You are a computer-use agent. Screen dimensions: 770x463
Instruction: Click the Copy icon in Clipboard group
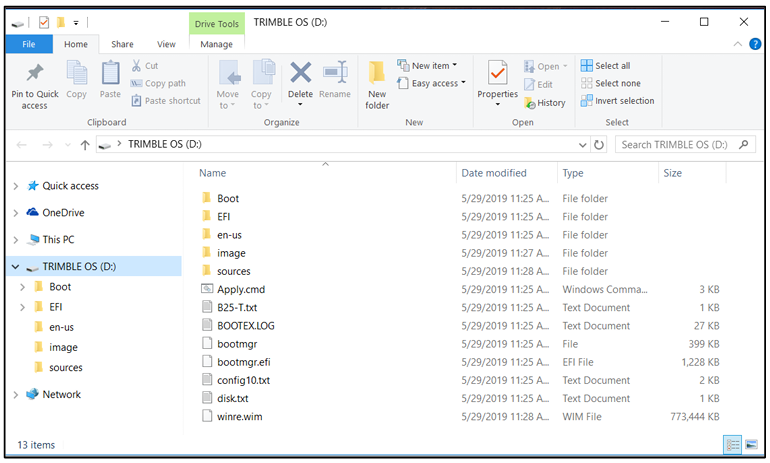point(77,73)
